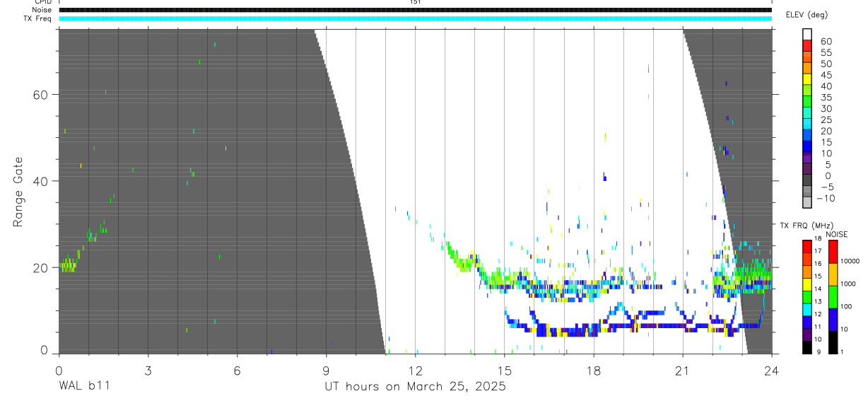Click the '12' hour tick on time axis
This screenshot has height=401, width=868.
coord(415,370)
